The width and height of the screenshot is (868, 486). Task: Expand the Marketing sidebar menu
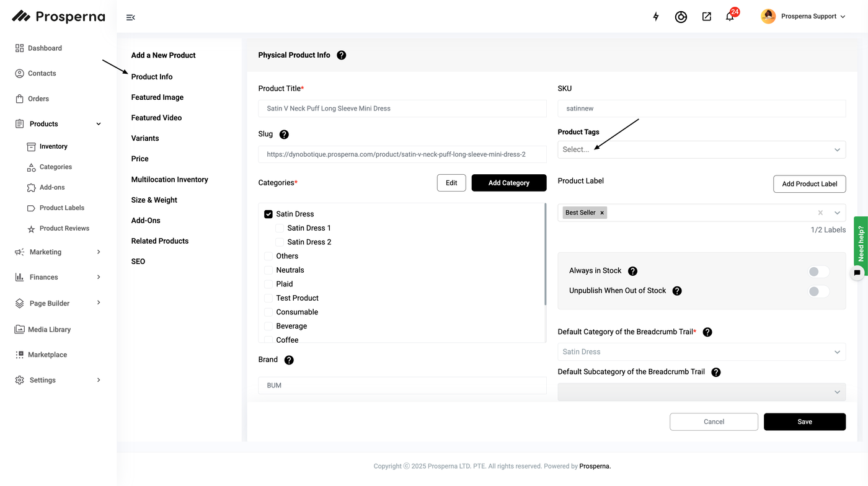(x=58, y=252)
